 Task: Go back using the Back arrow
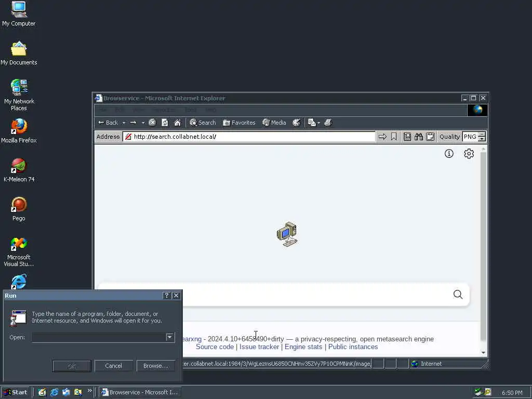[108, 123]
